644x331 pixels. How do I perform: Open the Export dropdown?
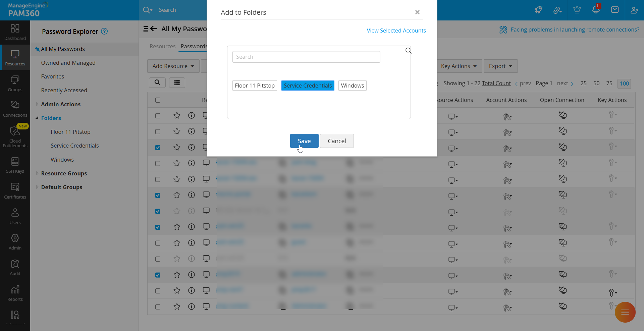(x=500, y=66)
